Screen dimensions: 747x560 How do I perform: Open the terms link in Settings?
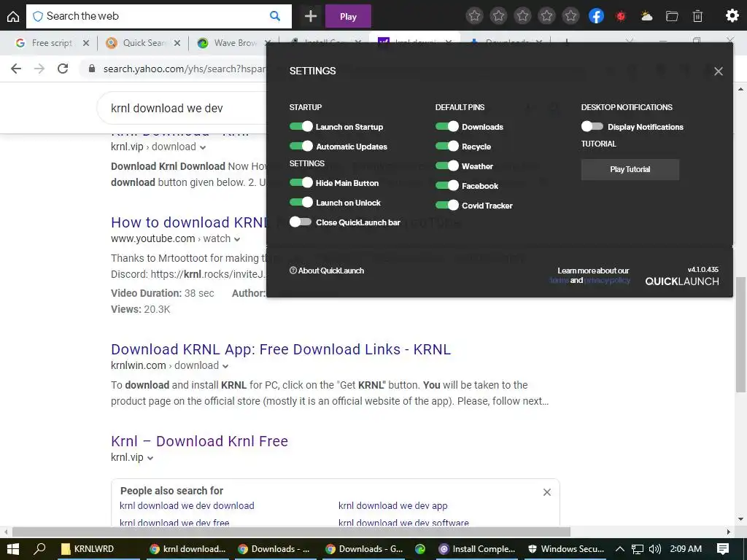tap(560, 281)
